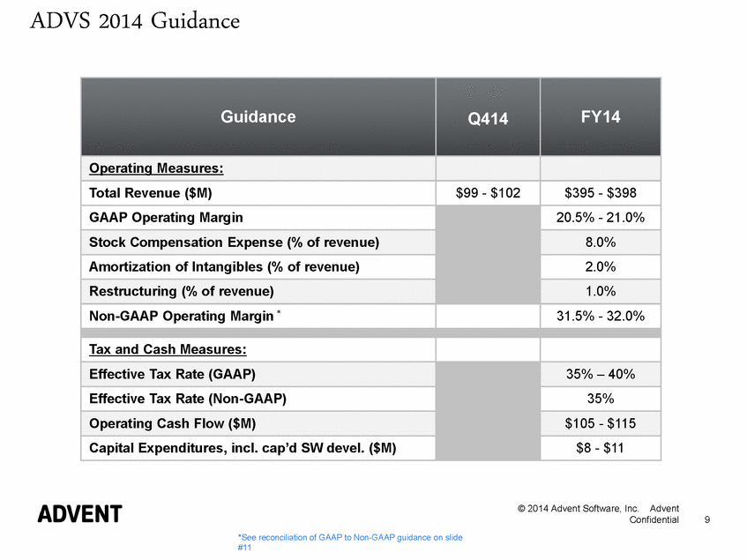The image size is (747, 560).
Task: Select the '$395 - $398' FY14 revenue cell
Action: [601, 193]
